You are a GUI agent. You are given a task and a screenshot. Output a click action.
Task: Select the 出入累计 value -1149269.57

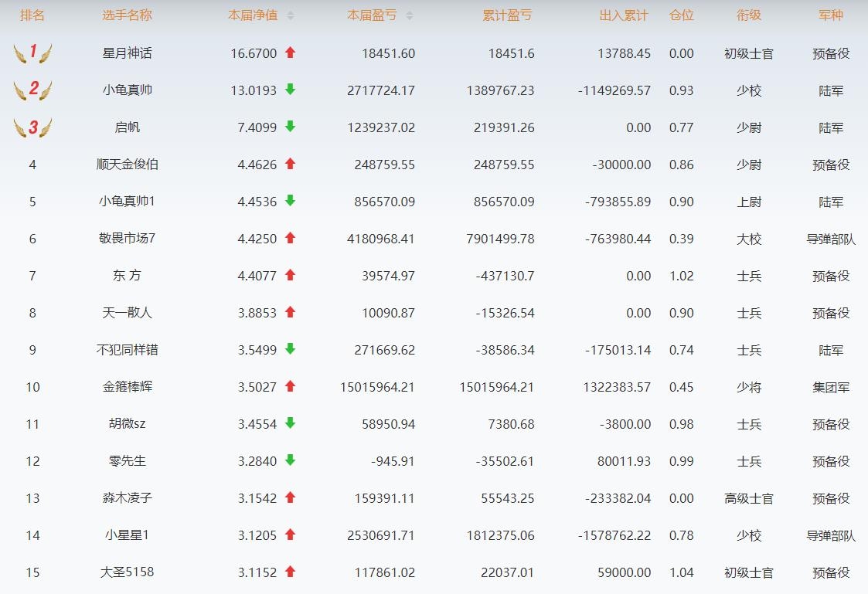614,90
